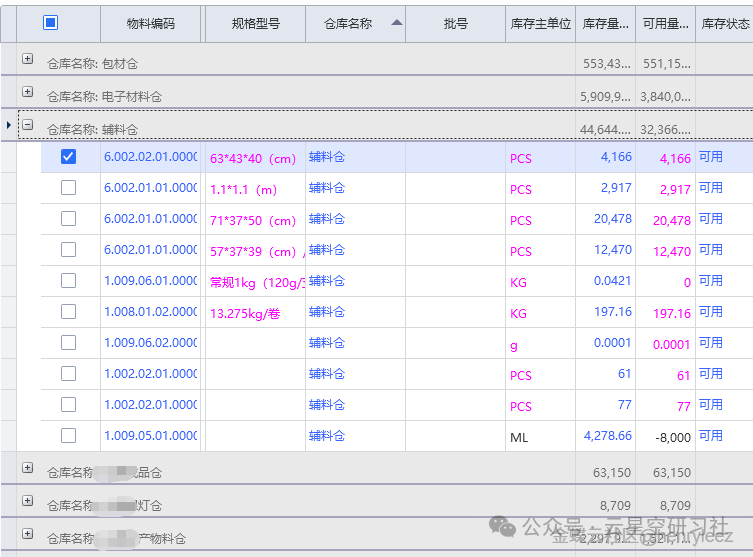The width and height of the screenshot is (753, 557).
Task: Uncheck the row with spec 63*43*40 (cm)
Action: point(68,157)
